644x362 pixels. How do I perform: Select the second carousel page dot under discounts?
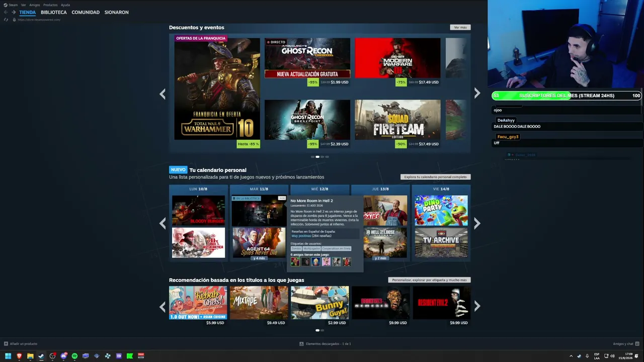[317, 157]
